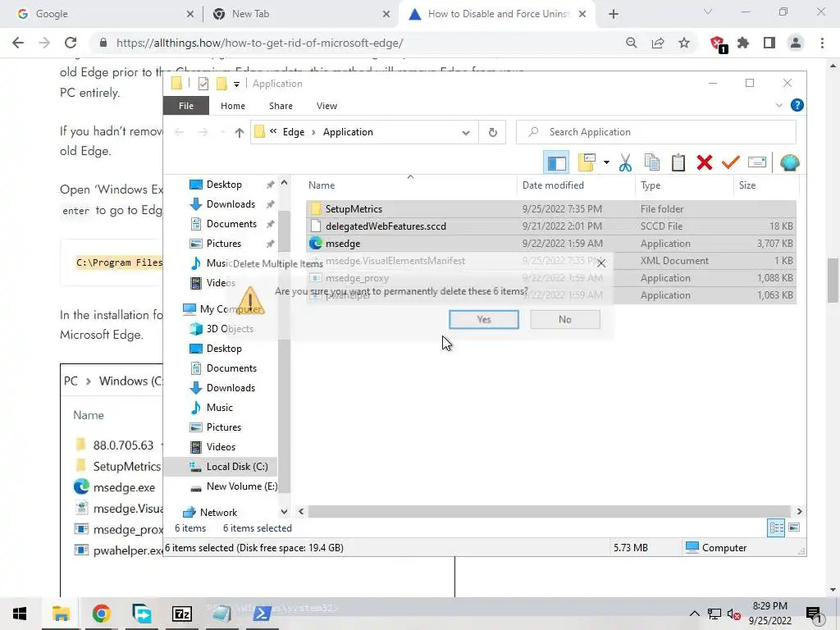Click properties checkmark icon in title bar
The image size is (840, 630).
(203, 84)
